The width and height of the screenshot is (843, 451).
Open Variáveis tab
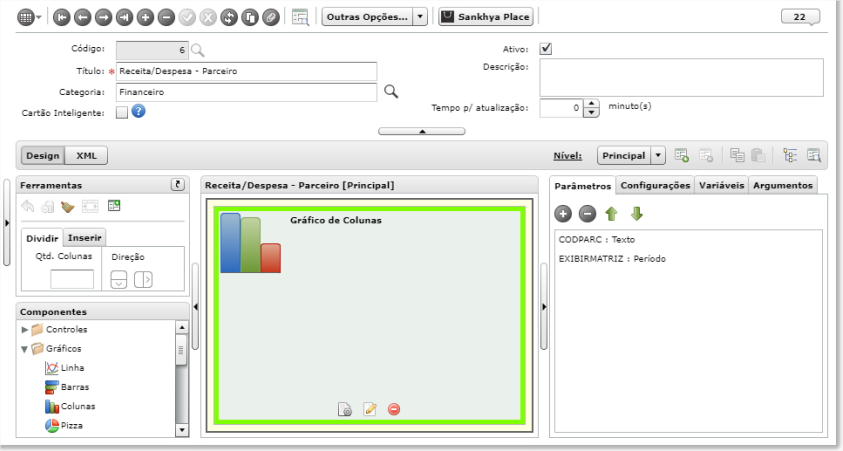click(721, 185)
